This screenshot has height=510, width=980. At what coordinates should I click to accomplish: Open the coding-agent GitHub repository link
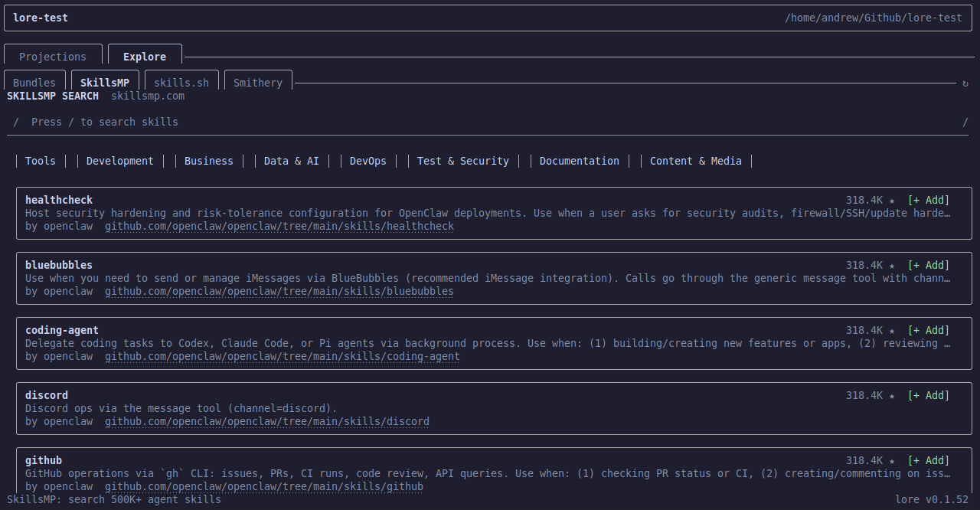pos(283,357)
